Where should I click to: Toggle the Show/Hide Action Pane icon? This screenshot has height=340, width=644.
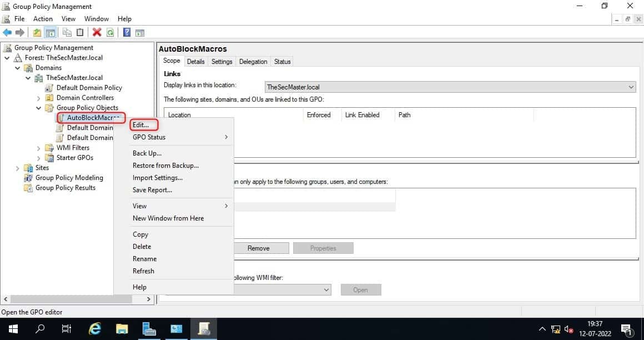(140, 32)
